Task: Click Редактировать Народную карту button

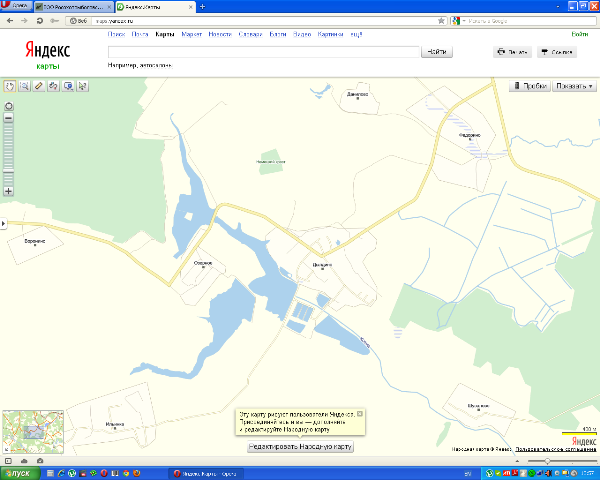Action: click(x=300, y=446)
